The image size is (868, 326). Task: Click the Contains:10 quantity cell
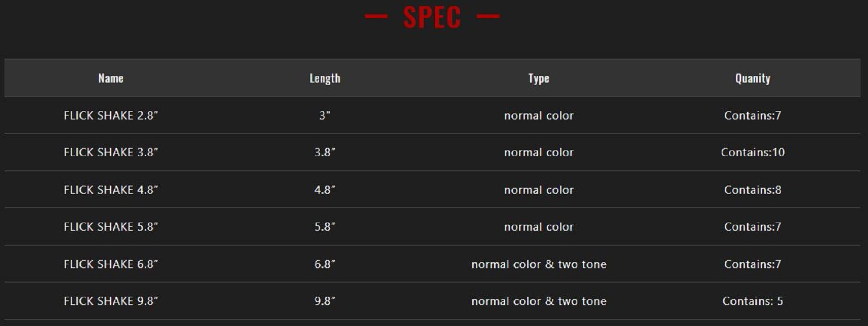(753, 153)
